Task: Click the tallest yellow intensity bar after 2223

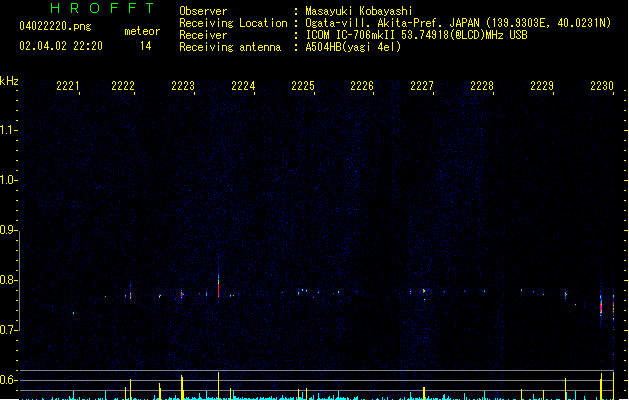Action: [x=219, y=386]
